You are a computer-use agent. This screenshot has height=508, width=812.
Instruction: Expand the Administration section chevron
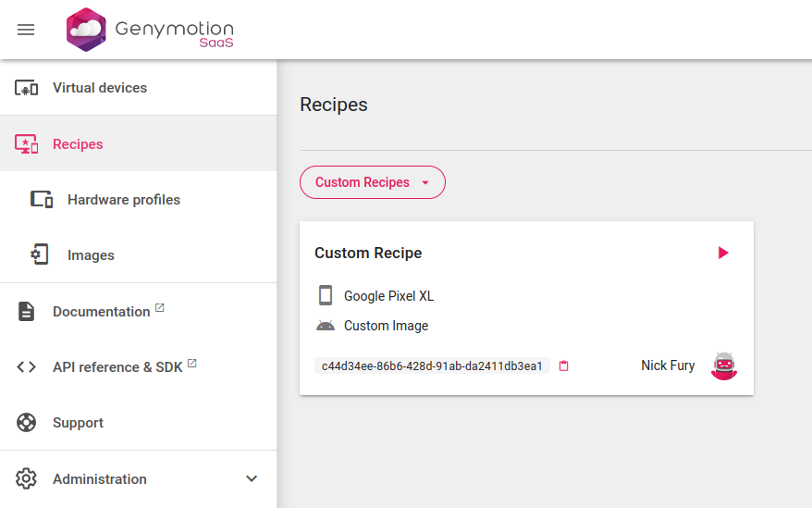coord(252,478)
